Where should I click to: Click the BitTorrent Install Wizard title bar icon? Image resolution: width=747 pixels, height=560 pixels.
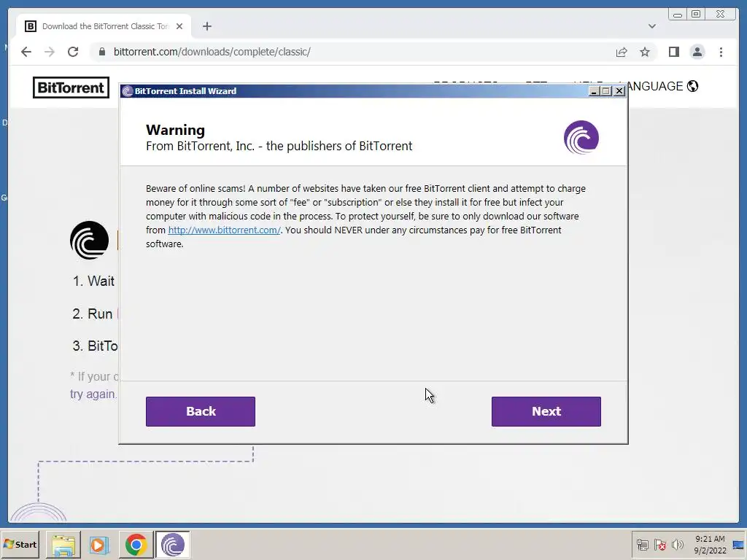pyautogui.click(x=127, y=91)
